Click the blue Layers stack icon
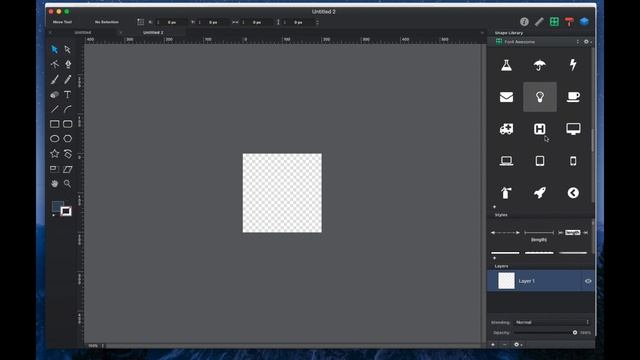The image size is (640, 360). [x=584, y=22]
